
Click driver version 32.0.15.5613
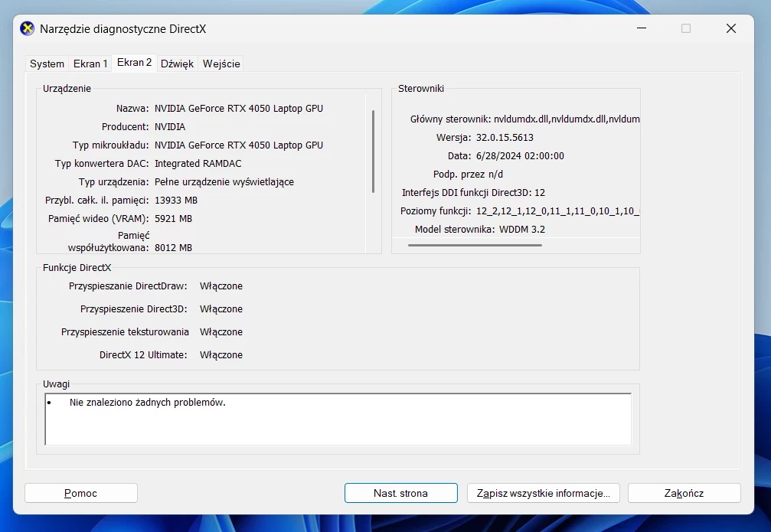[x=505, y=138]
